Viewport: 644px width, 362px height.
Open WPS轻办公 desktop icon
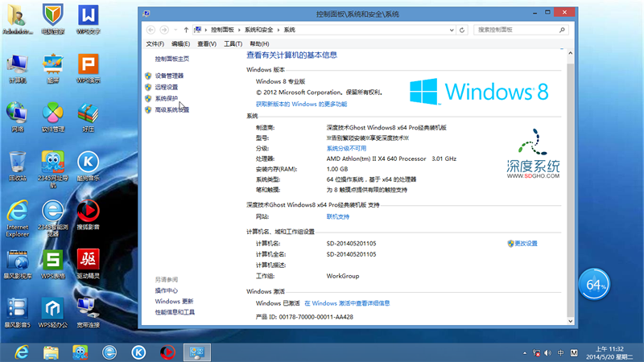pos(53,313)
